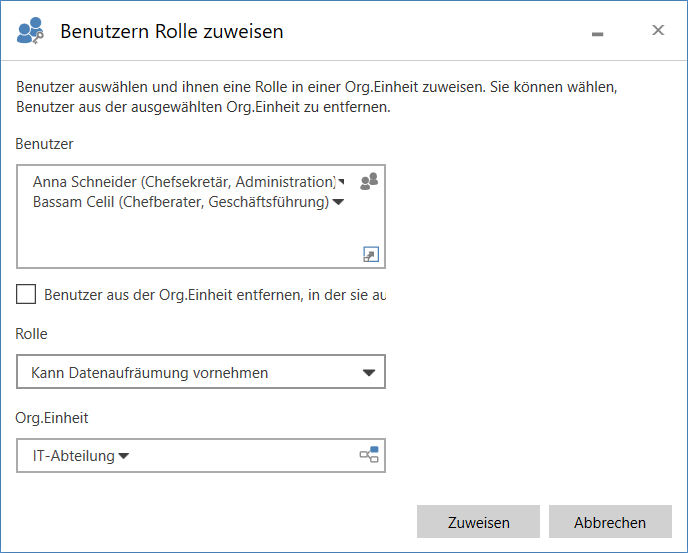Click empty space inside the Benutzer list box
This screenshot has width=688, height=553.
(180, 240)
